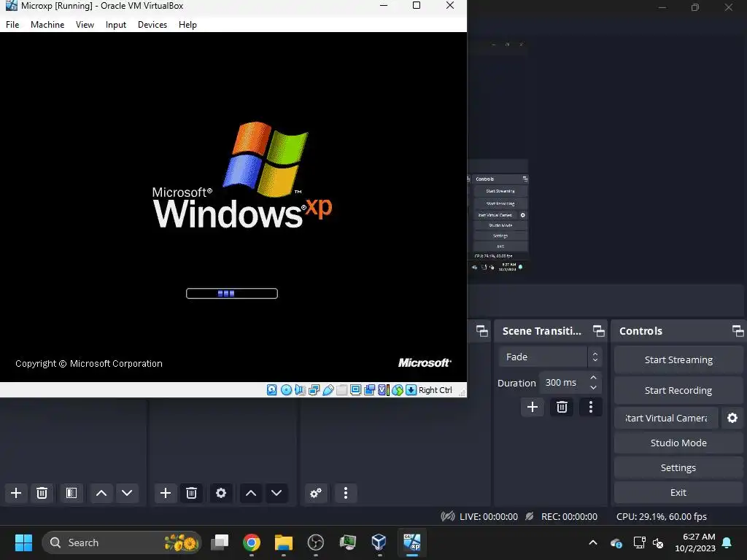Remove selected scene with the trash icon
The width and height of the screenshot is (747, 560).
click(x=42, y=493)
